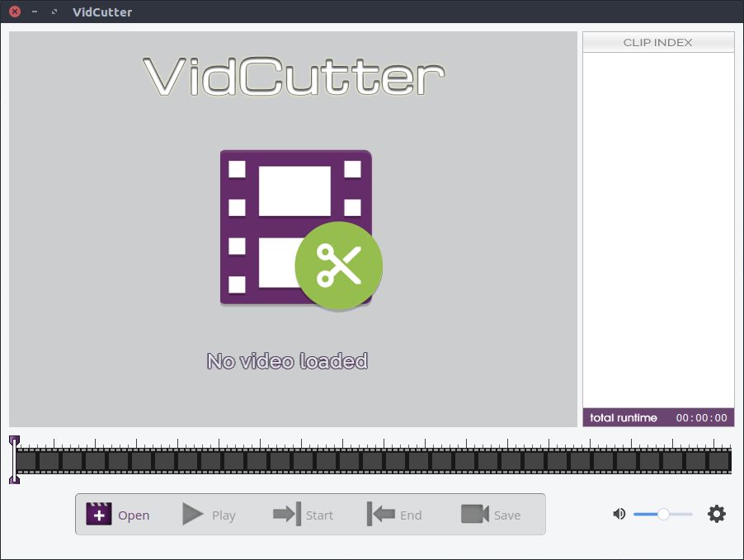
Task: Click the "No video loaded" text
Action: 288,361
